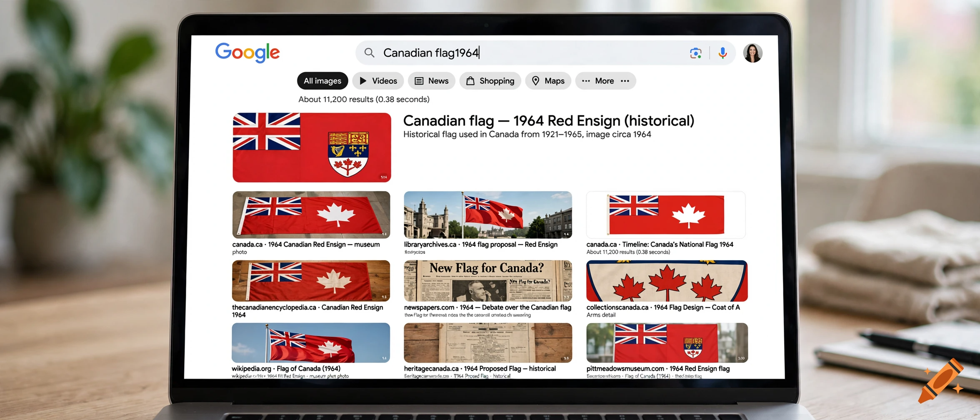Click the dots right of More

coord(625,81)
